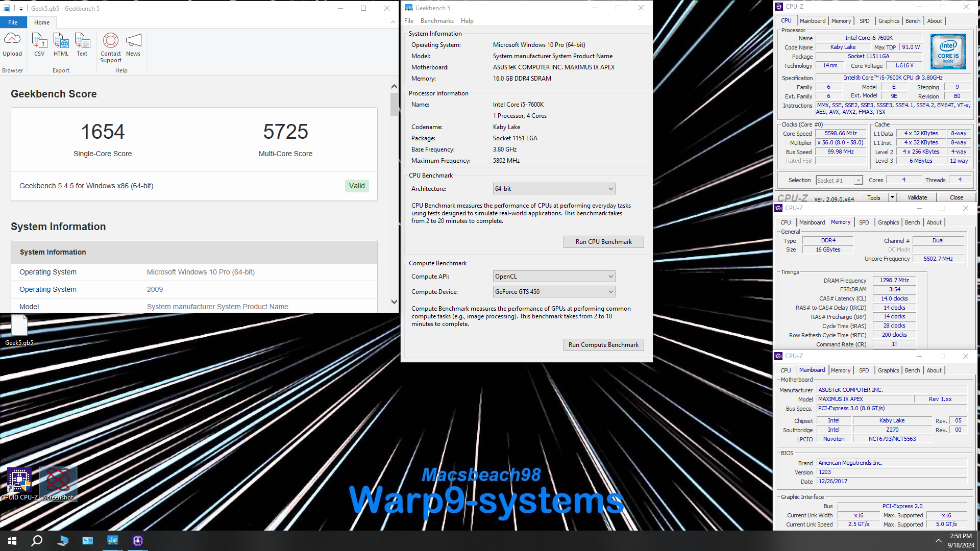980x551 pixels.
Task: Click the Level 3 6 MBytes cache value
Action: (x=921, y=161)
